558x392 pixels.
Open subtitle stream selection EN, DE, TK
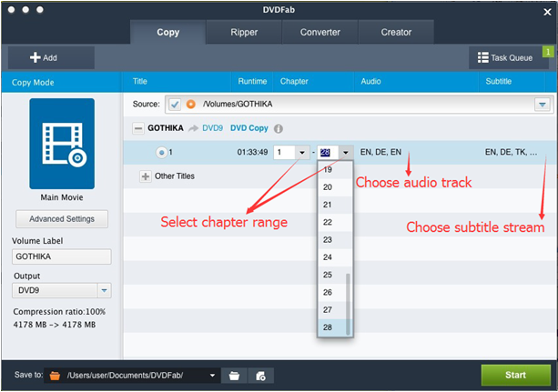511,152
